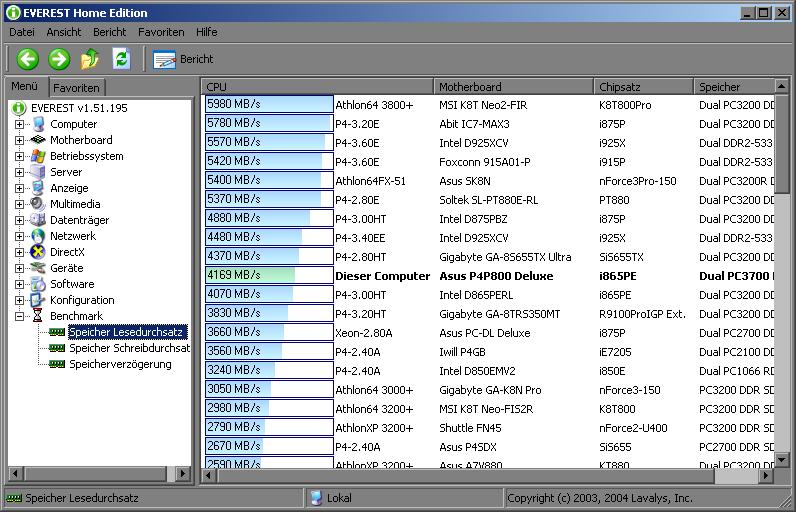Expand the Software tree node

(x=19, y=284)
